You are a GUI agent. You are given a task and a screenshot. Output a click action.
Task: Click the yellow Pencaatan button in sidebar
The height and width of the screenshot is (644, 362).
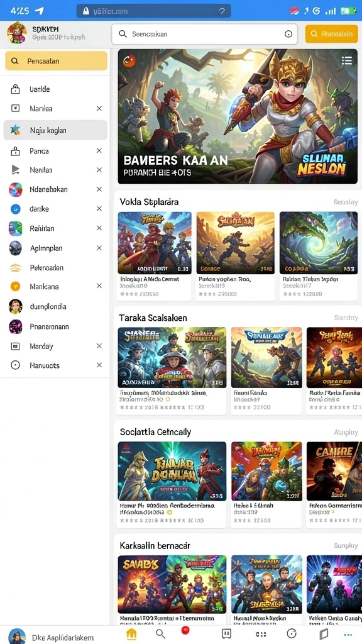click(x=56, y=61)
